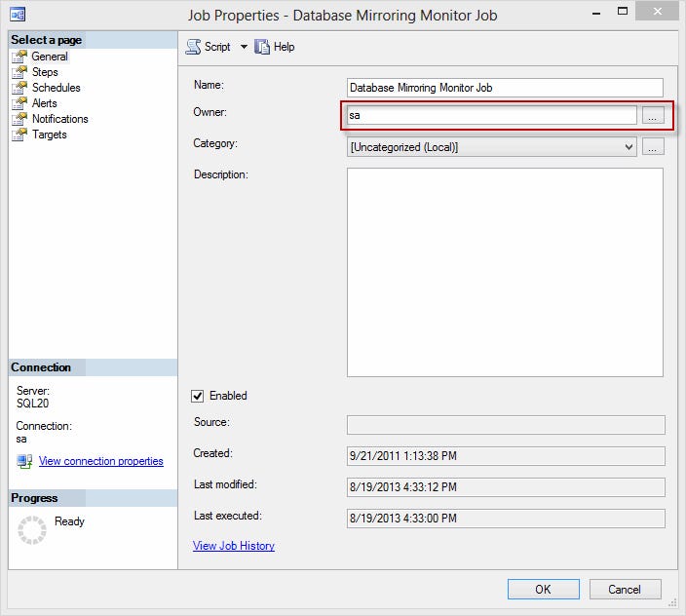Open the Category dropdown
This screenshot has height=616, width=686.
click(629, 147)
